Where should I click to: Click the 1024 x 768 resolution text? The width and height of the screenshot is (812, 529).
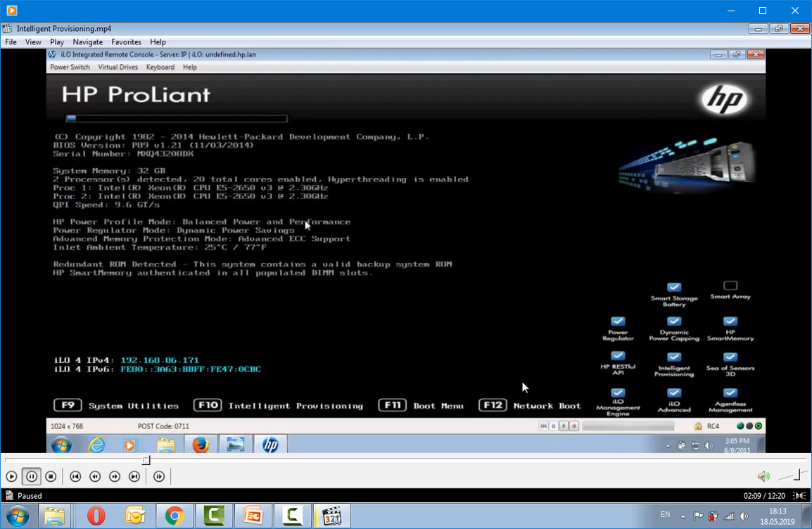click(67, 426)
